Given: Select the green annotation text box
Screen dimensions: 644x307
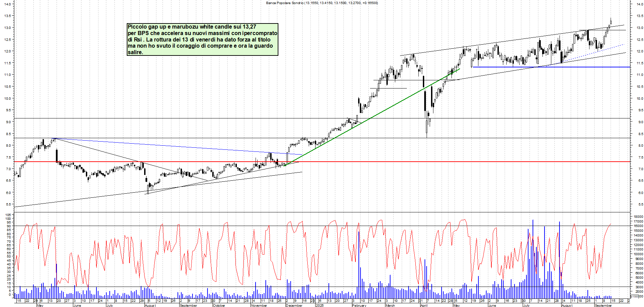Looking at the screenshot, I should click(202, 39).
